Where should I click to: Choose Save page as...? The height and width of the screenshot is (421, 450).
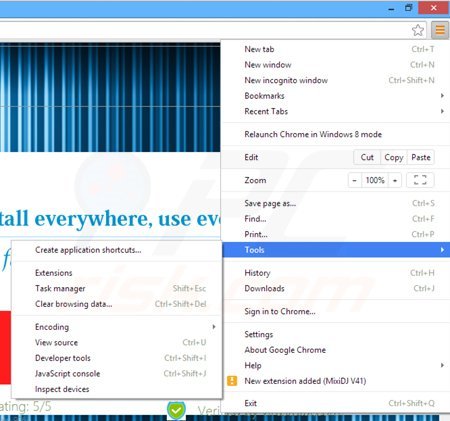pos(336,203)
